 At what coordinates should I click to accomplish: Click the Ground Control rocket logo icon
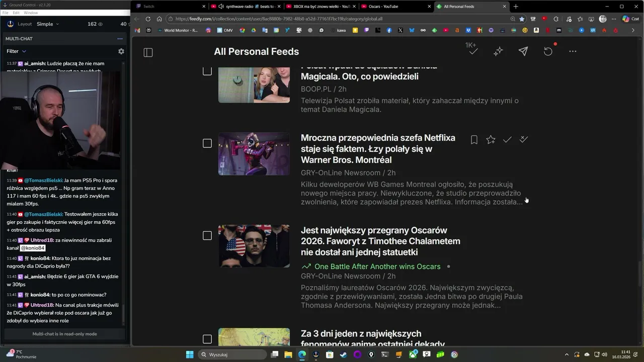coord(11,24)
